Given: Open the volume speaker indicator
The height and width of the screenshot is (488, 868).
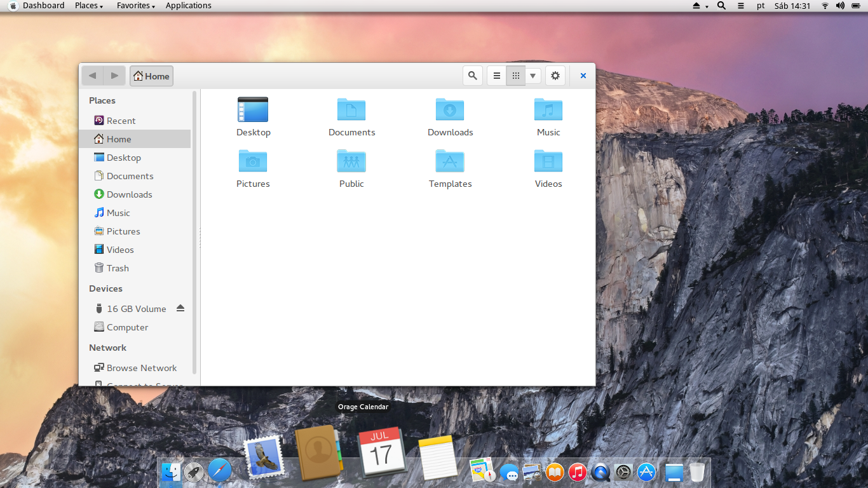Looking at the screenshot, I should (840, 6).
